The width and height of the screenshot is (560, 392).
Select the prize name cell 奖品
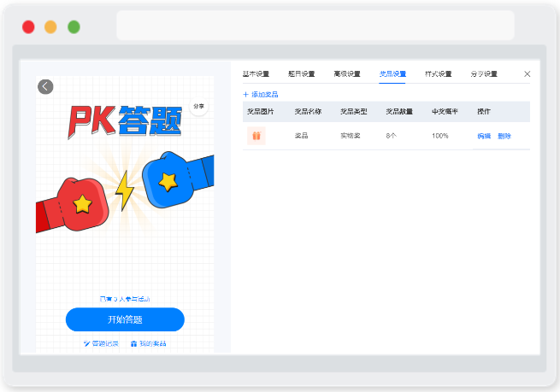pyautogui.click(x=301, y=136)
